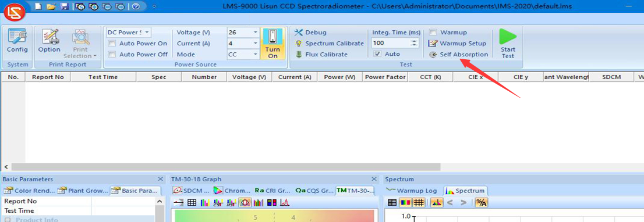This screenshot has height=222, width=644.
Task: Click the SDCM column header
Action: click(611, 77)
